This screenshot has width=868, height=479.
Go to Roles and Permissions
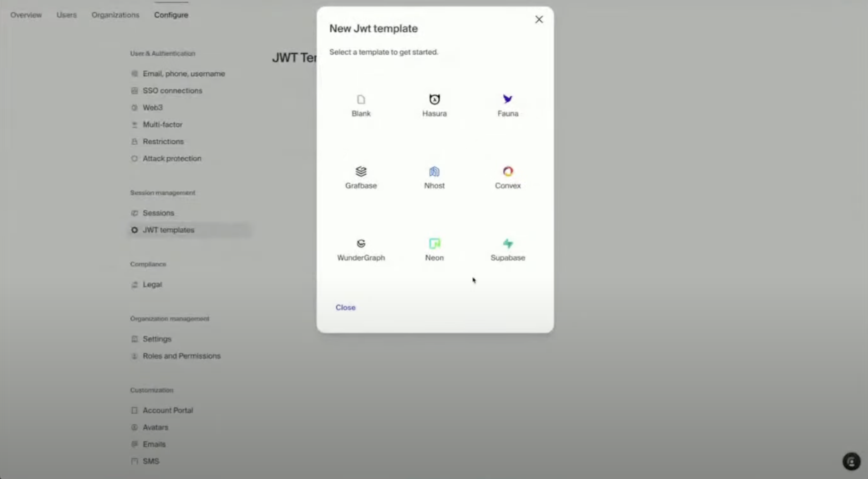coord(181,356)
